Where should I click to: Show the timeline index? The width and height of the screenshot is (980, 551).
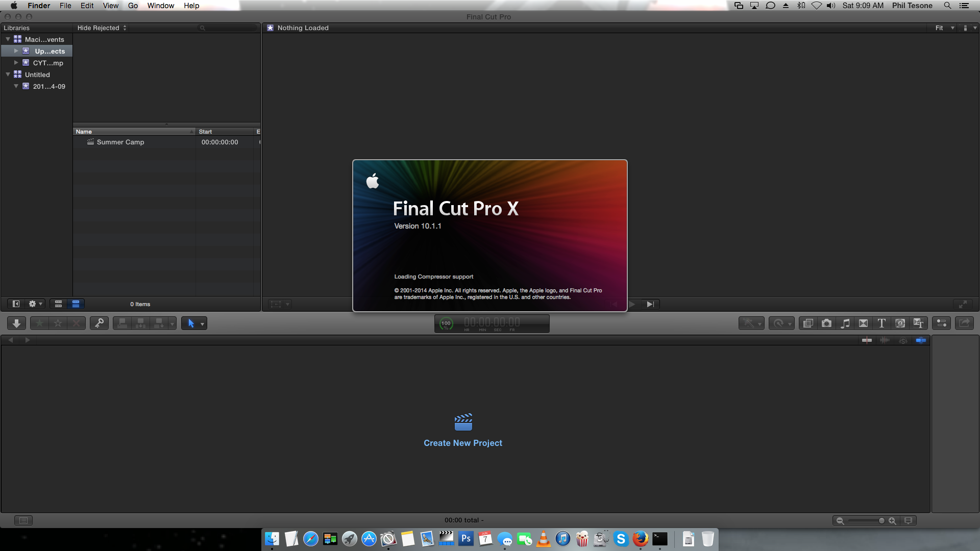23,521
